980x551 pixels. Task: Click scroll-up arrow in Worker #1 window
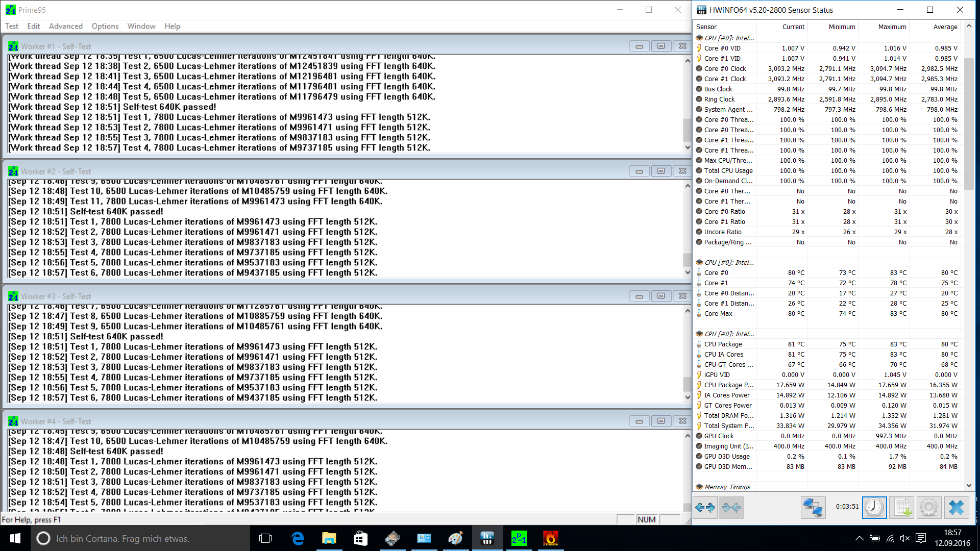pos(687,61)
